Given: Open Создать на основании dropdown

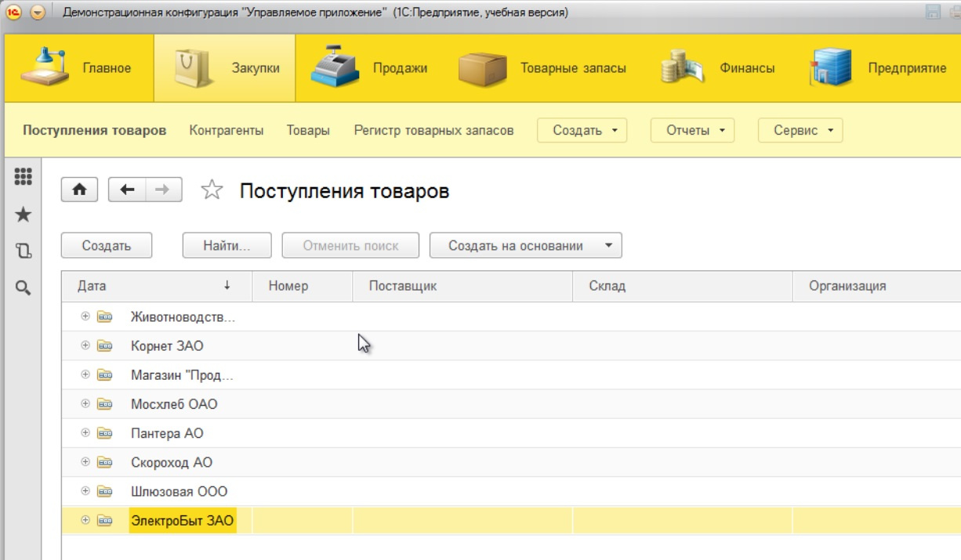Looking at the screenshot, I should coord(525,246).
